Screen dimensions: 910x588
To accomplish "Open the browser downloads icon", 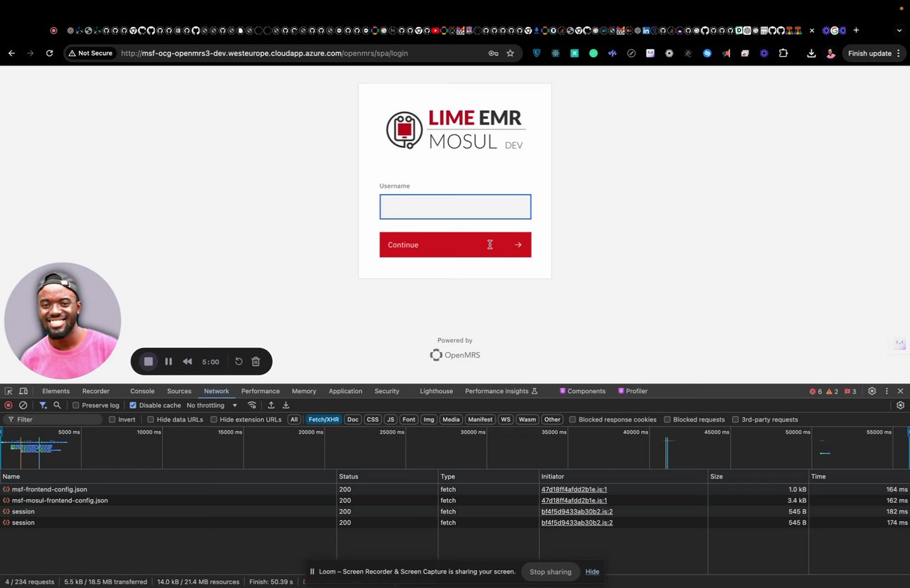I will 811,53.
